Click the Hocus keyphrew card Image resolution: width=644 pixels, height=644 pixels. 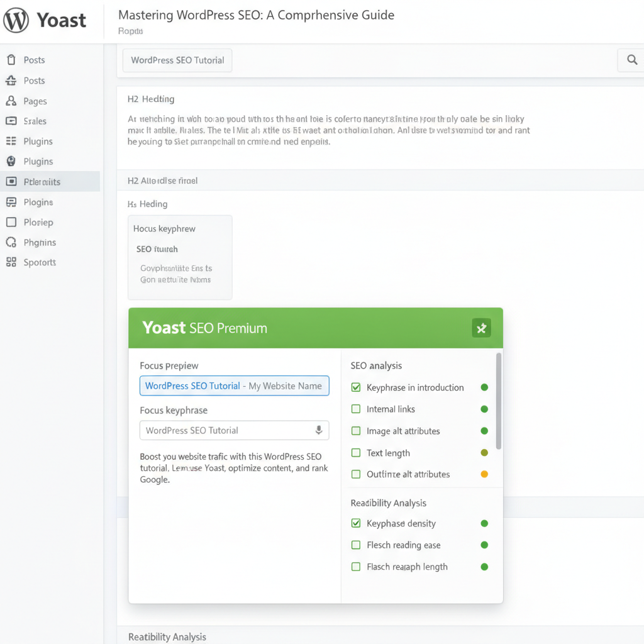pyautogui.click(x=180, y=257)
